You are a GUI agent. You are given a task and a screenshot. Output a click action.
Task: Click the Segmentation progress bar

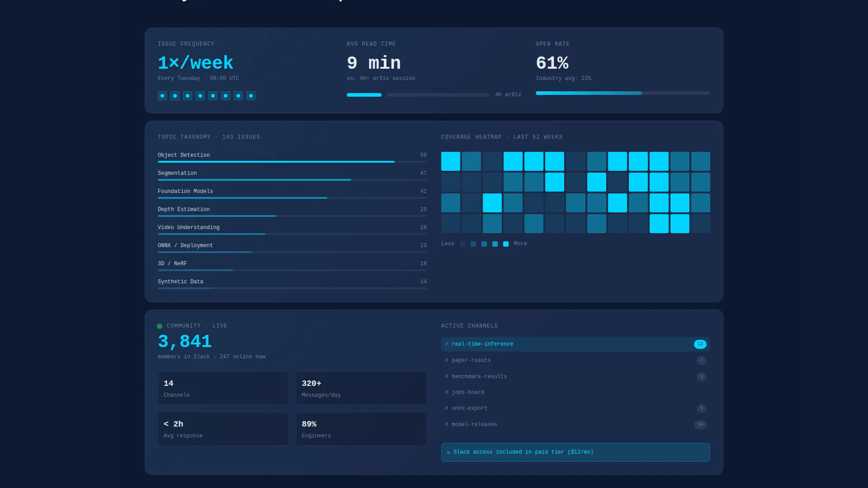pos(292,180)
